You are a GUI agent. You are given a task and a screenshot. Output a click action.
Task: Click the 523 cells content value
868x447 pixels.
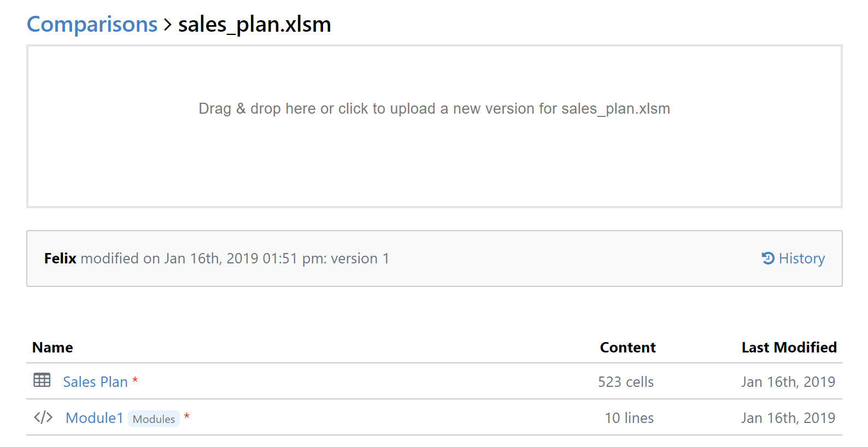625,382
